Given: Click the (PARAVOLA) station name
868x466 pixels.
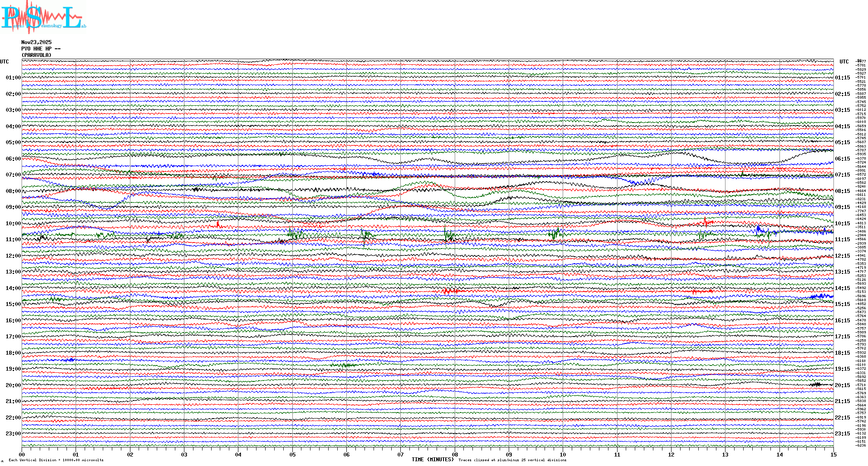Looking at the screenshot, I should [x=36, y=55].
